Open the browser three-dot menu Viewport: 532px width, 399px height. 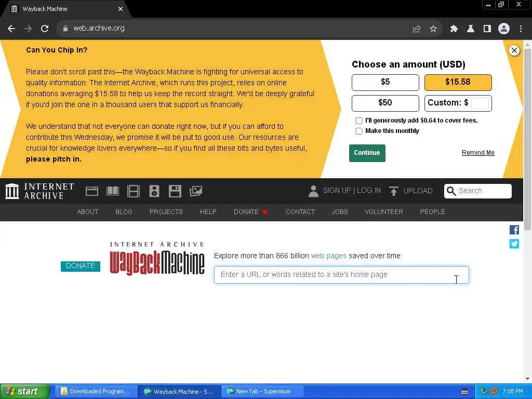[521, 29]
